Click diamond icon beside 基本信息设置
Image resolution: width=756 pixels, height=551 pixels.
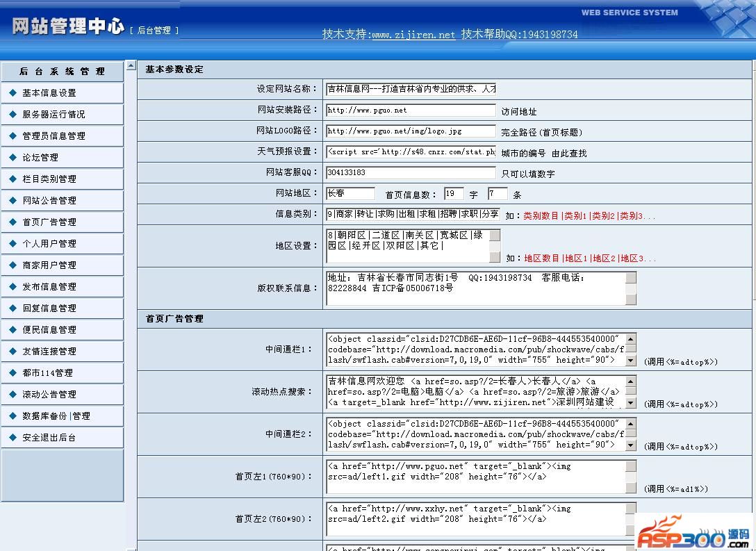(x=13, y=92)
